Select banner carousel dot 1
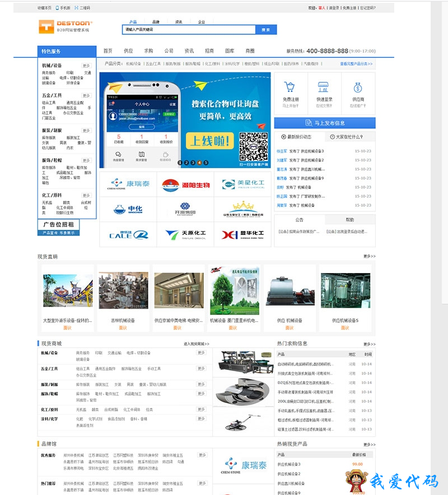Viewport: 448px width, 495px height. 180,163
